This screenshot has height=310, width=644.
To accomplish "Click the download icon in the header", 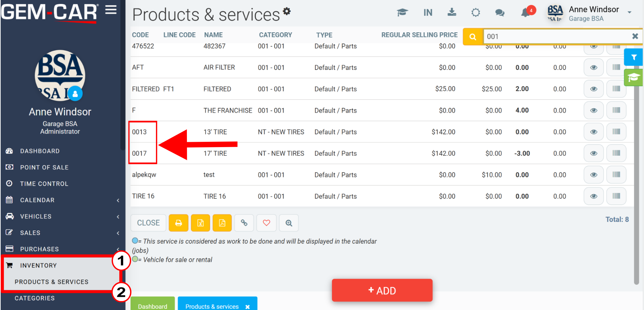I will (x=452, y=13).
